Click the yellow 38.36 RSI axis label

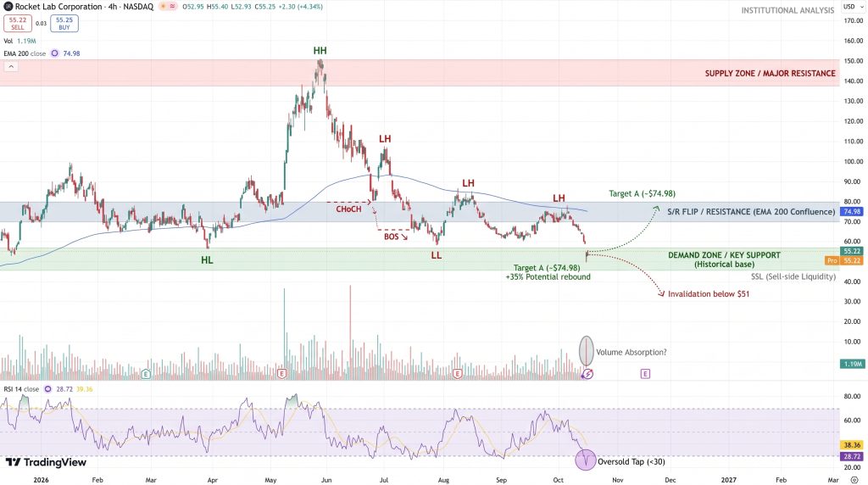[x=852, y=444]
